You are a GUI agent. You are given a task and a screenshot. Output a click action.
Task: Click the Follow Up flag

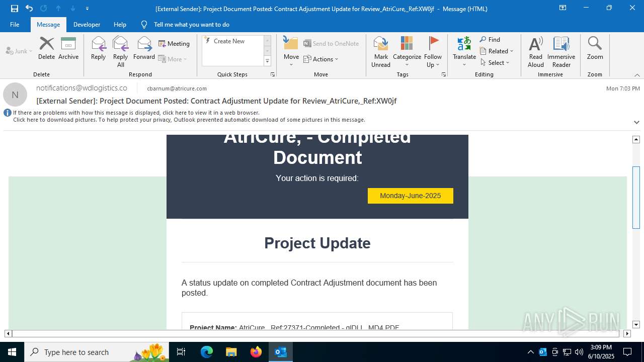[433, 51]
